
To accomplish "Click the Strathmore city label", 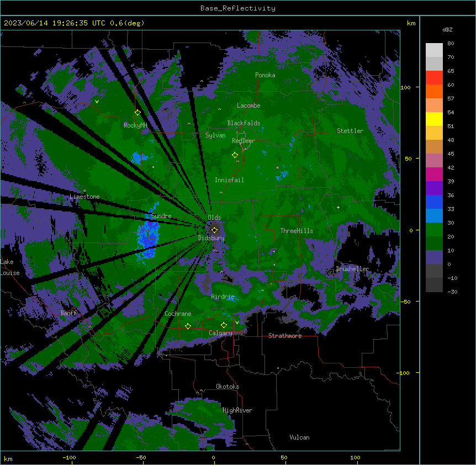I will (x=285, y=336).
